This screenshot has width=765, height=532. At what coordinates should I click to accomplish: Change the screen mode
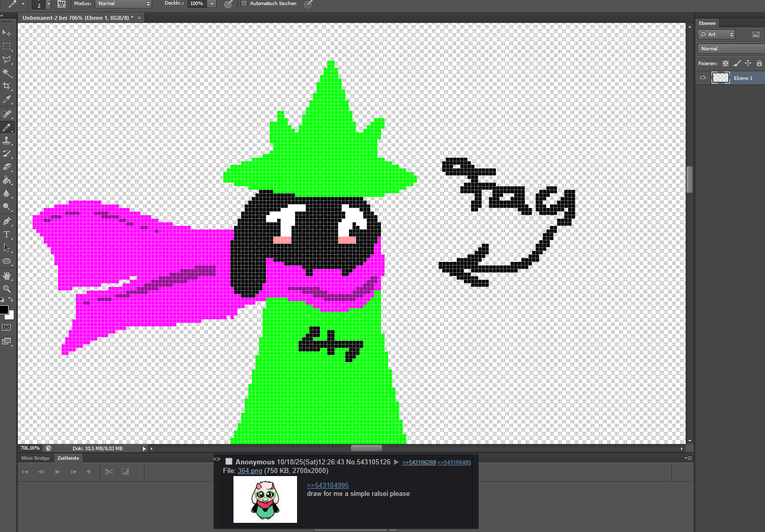click(x=7, y=341)
